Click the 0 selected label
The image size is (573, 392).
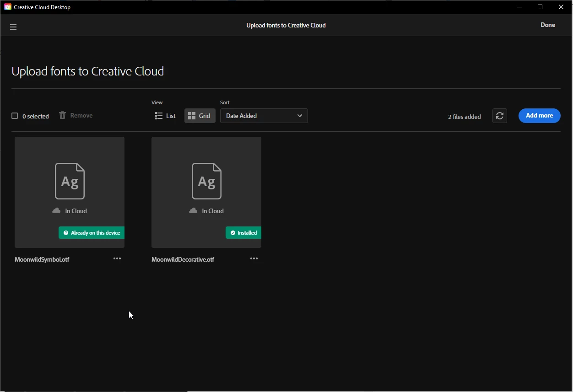point(36,116)
